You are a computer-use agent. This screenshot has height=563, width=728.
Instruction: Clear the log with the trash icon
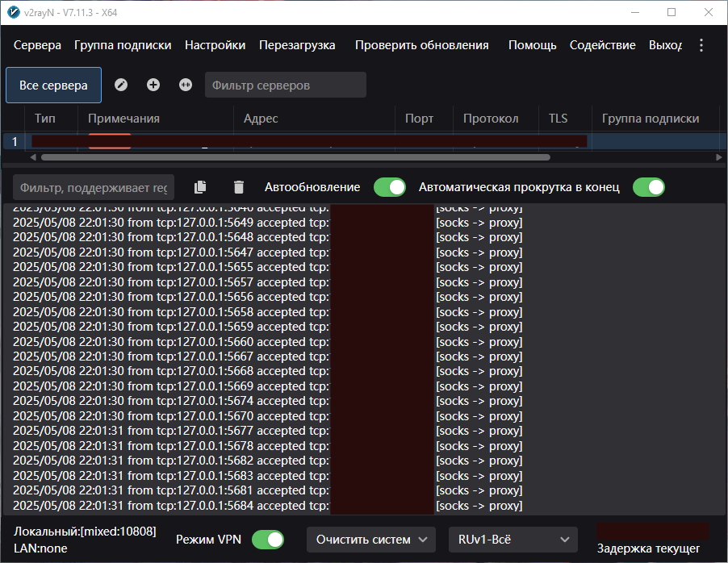[238, 187]
